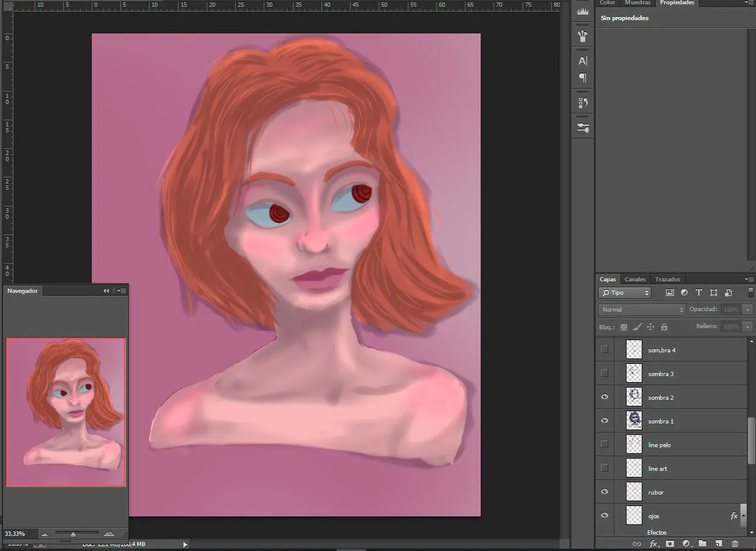
Task: Switch to the Color tab
Action: tap(607, 3)
